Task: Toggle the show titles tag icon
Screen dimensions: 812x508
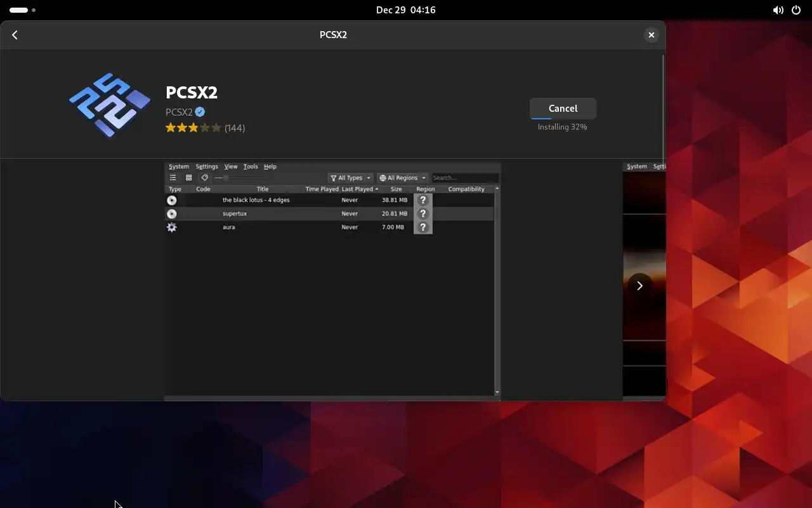Action: pyautogui.click(x=204, y=178)
